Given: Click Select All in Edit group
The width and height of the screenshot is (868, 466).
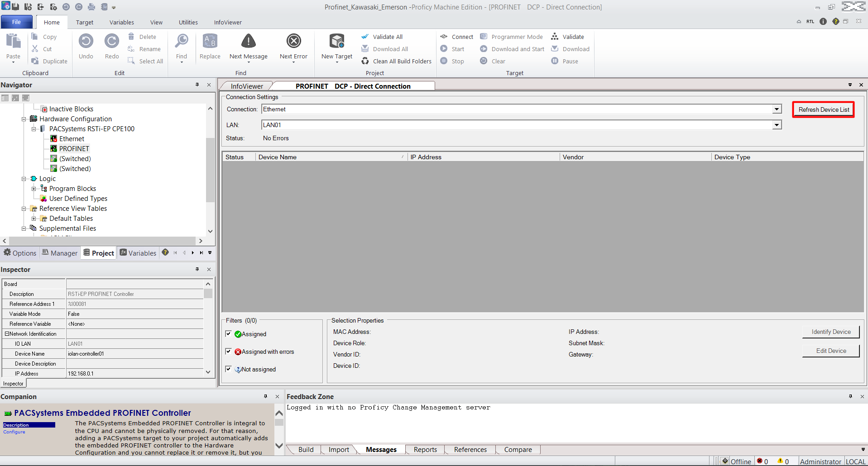Looking at the screenshot, I should point(145,61).
